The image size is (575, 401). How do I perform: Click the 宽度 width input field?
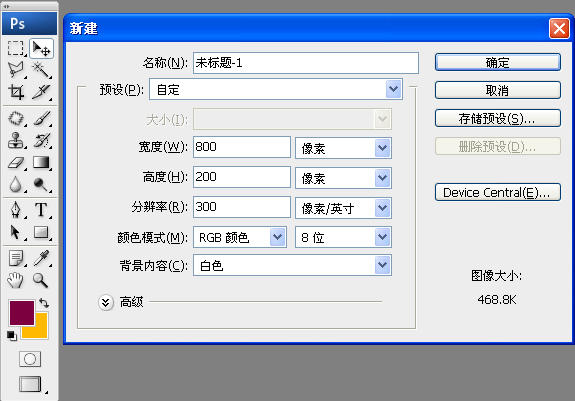(x=242, y=147)
